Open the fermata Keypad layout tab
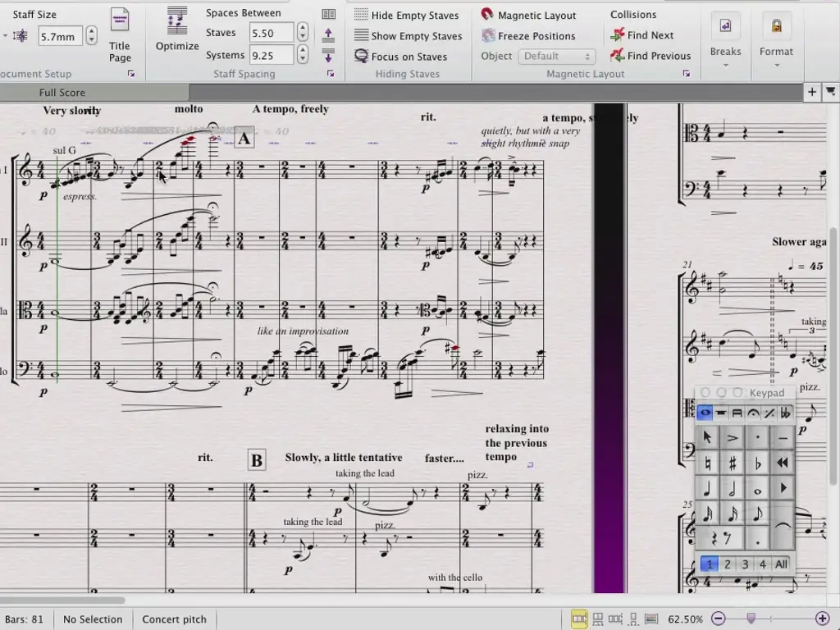 [x=753, y=413]
